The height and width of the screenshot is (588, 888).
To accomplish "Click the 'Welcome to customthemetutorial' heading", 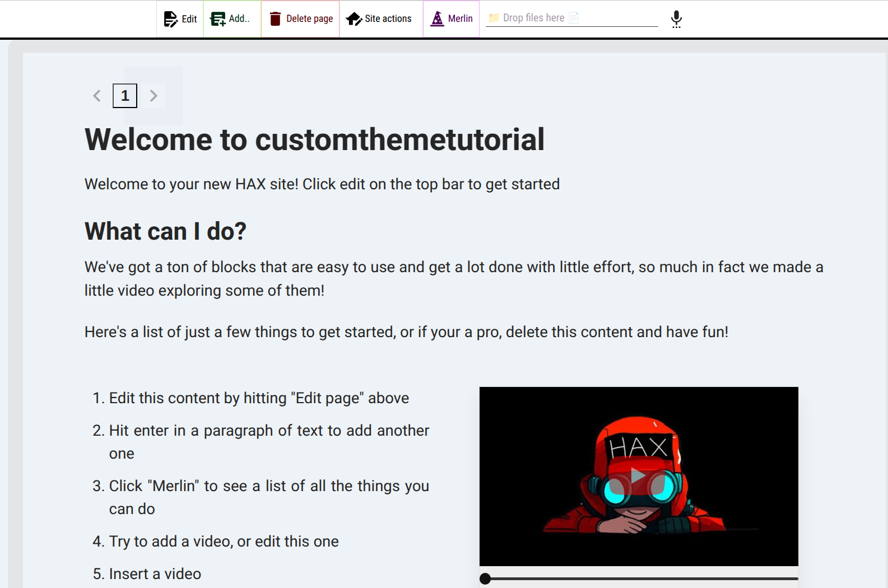I will coord(314,139).
